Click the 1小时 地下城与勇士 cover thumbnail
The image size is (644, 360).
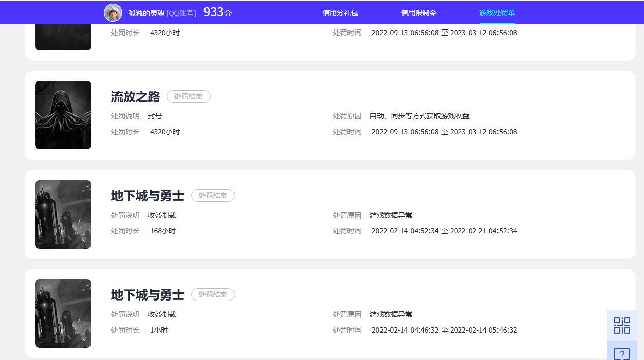click(63, 313)
